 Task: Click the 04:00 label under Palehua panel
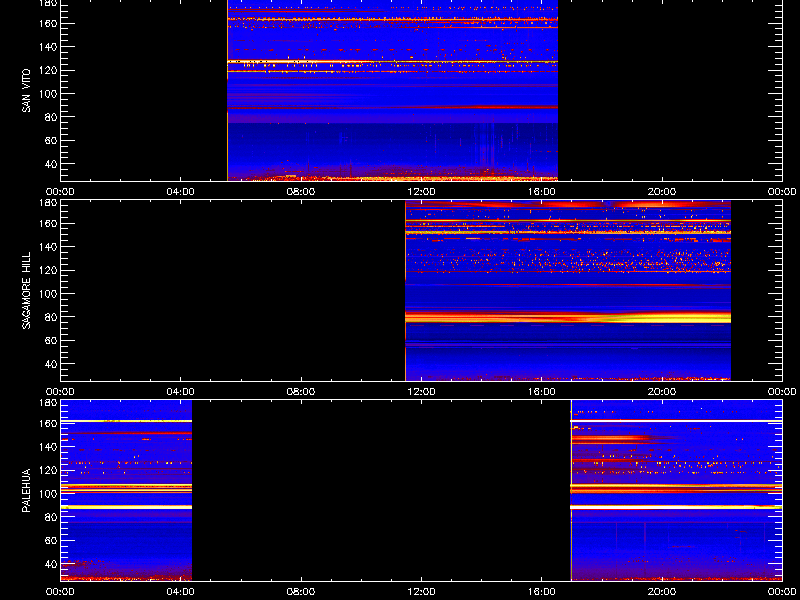[x=181, y=592]
